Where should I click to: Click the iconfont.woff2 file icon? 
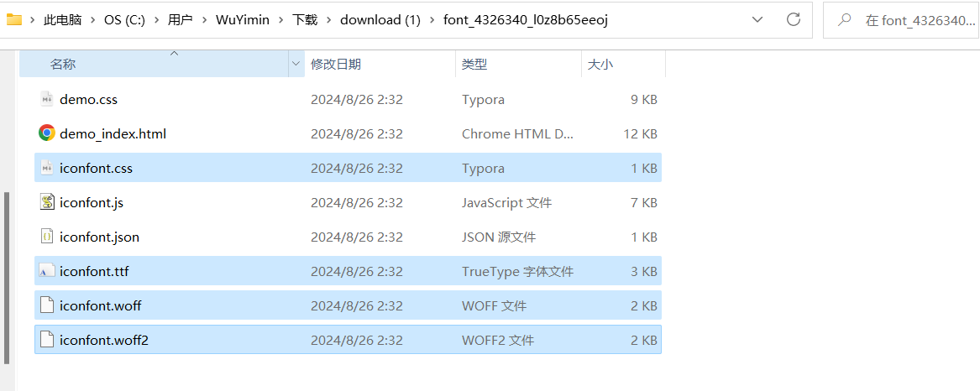[x=47, y=340]
